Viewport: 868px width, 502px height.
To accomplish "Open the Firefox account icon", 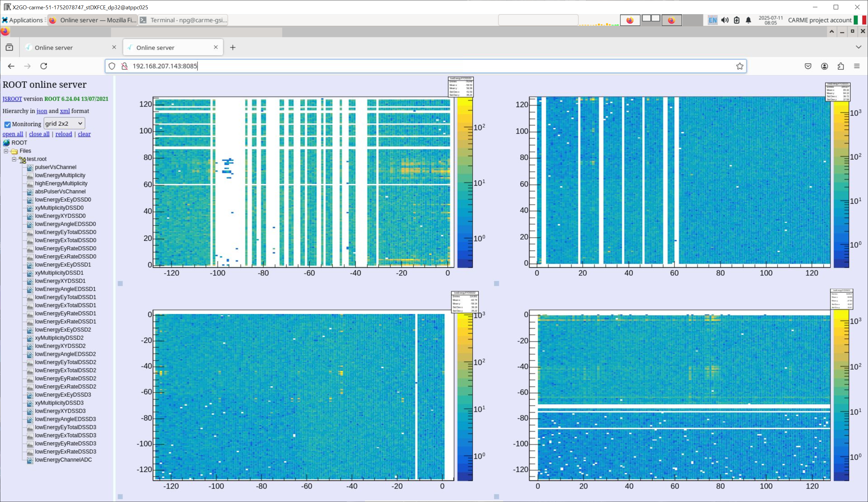I will click(x=824, y=66).
